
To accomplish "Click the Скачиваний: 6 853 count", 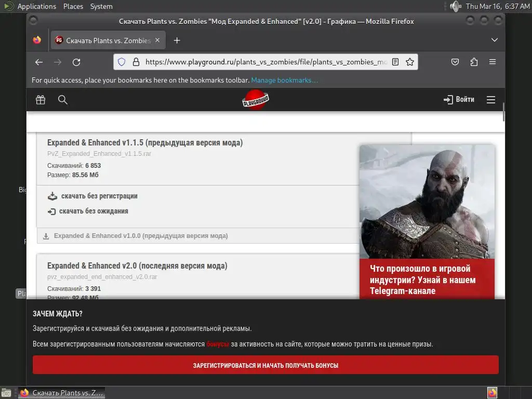I will coord(74,166).
